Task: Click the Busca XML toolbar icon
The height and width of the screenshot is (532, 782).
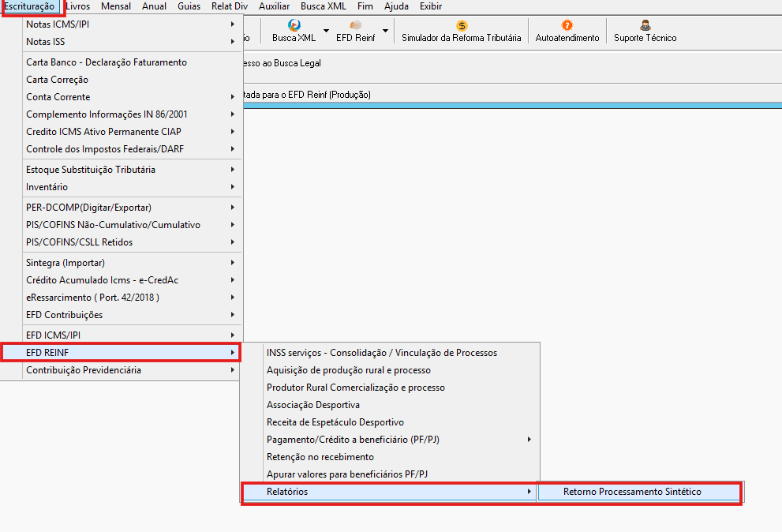Action: pyautogui.click(x=294, y=25)
